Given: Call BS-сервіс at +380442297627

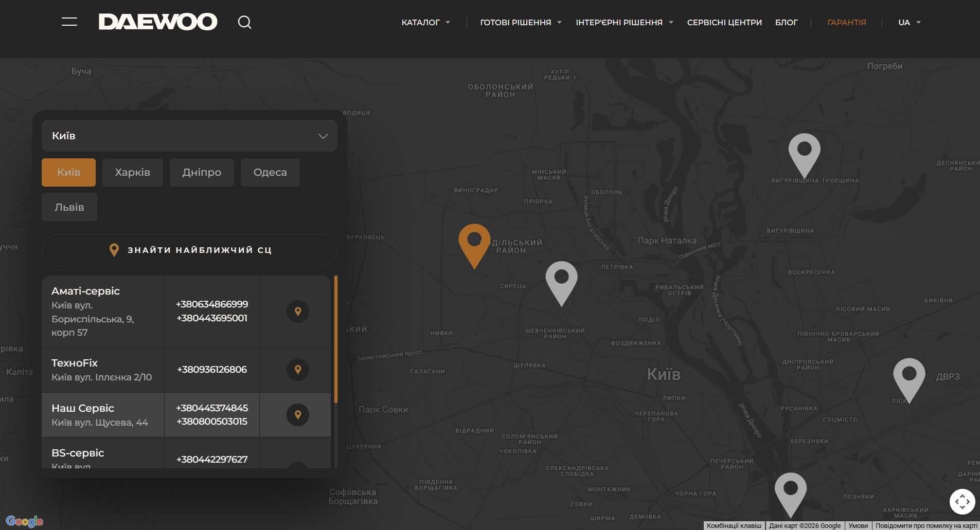Looking at the screenshot, I should [x=212, y=460].
